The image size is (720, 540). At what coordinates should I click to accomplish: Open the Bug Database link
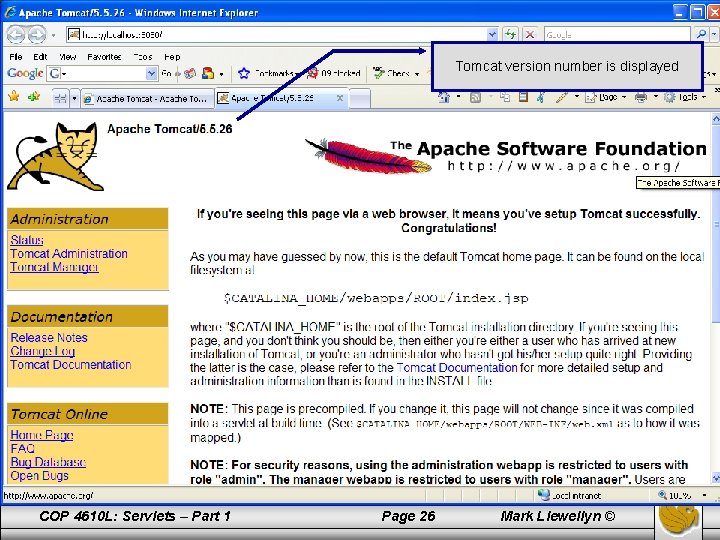[x=48, y=462]
